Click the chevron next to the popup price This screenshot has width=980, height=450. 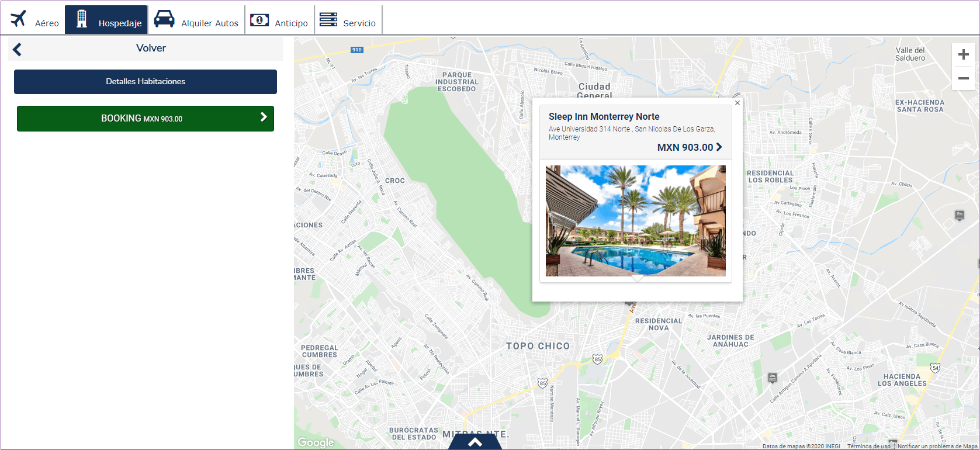(x=719, y=147)
